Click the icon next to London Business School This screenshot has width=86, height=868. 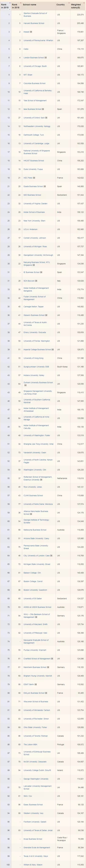click(46, 58)
